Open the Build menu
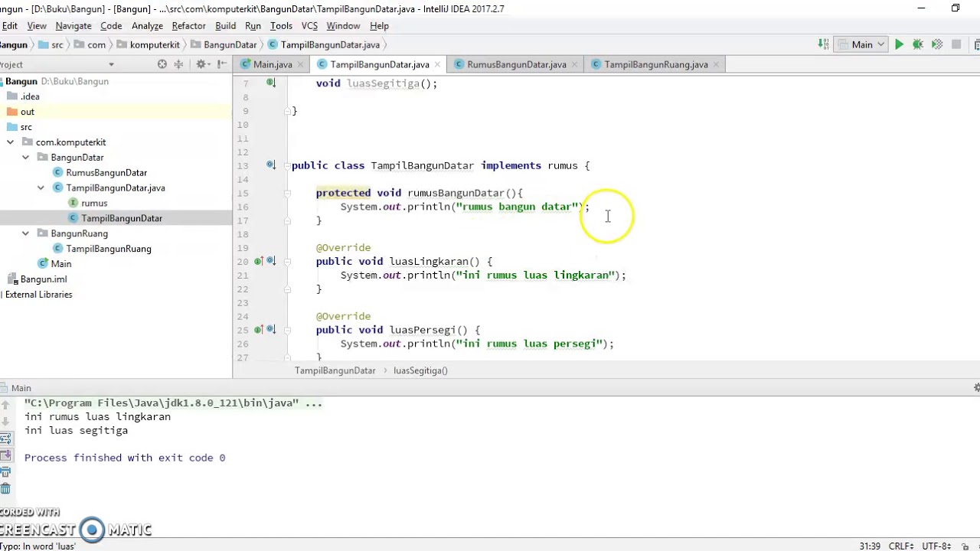The image size is (980, 551). (x=225, y=25)
